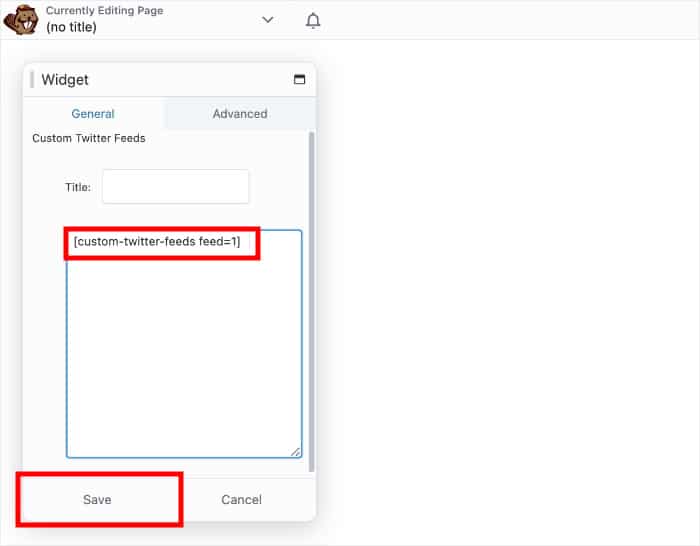
Task: Switch to the Advanced tab
Action: 240,114
